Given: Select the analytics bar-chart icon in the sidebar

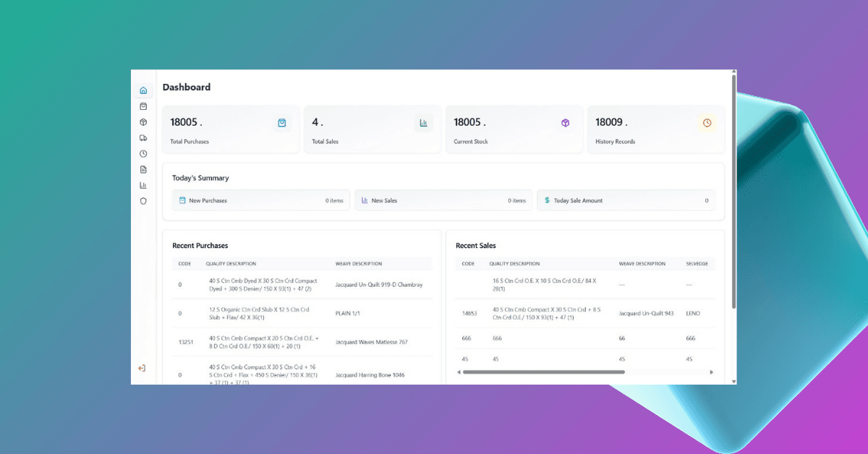Looking at the screenshot, I should point(143,184).
